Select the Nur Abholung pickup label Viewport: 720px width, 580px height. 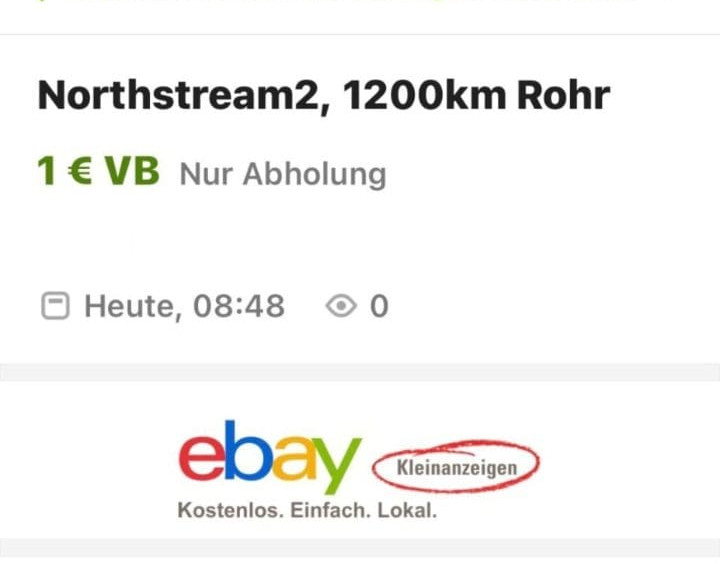[x=283, y=175]
